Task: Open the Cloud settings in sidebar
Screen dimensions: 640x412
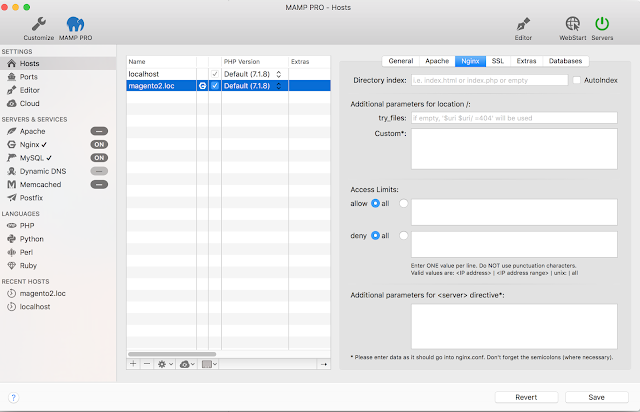Action: [29, 103]
